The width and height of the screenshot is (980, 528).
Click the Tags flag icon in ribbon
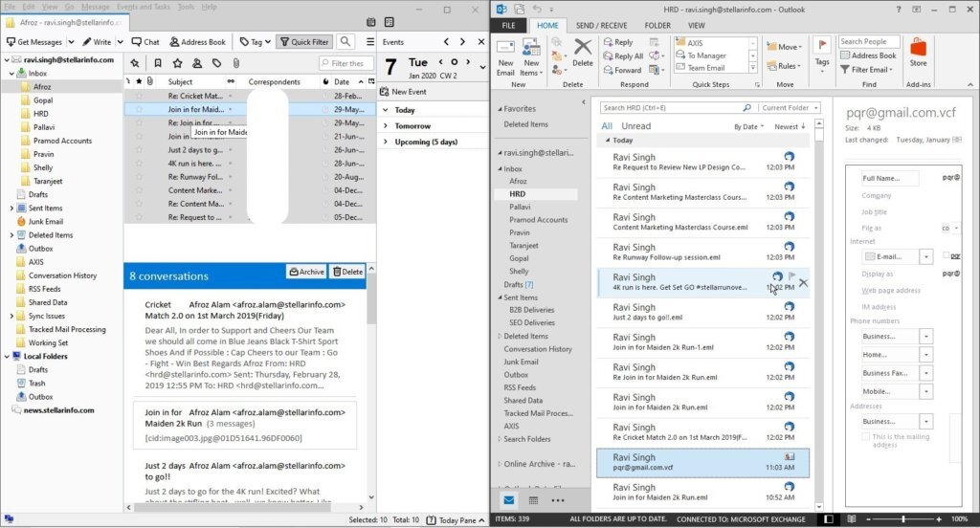point(821,50)
